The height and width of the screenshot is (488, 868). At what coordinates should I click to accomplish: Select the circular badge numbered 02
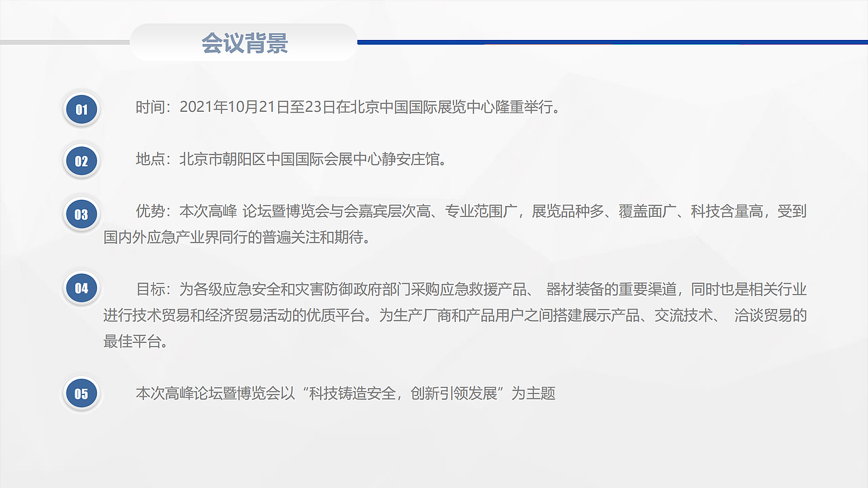click(x=81, y=161)
